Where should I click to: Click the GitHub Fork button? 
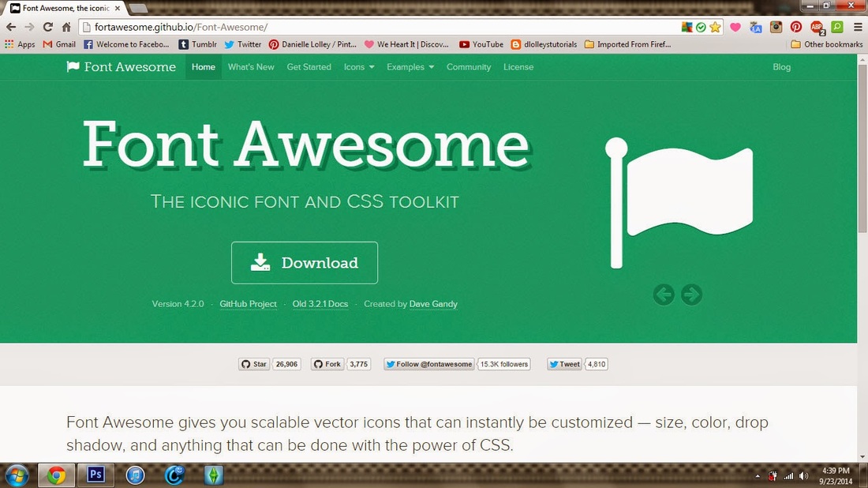tap(327, 364)
